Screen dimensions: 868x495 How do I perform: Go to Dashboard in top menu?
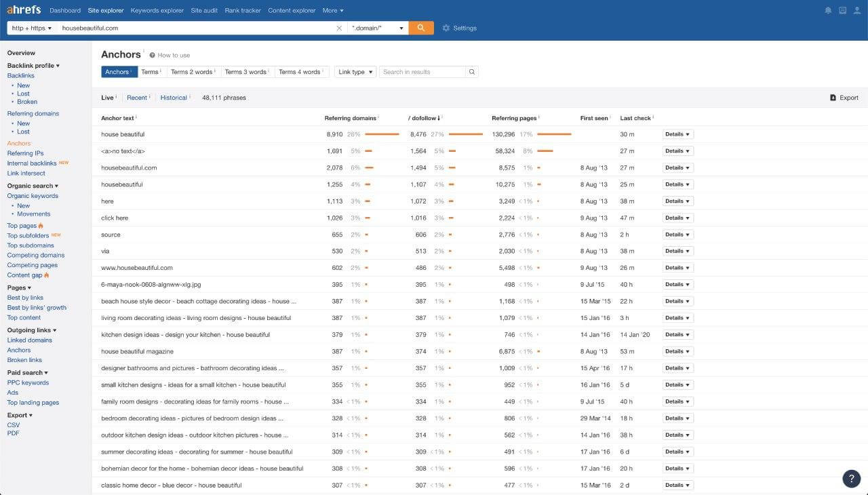pyautogui.click(x=65, y=10)
